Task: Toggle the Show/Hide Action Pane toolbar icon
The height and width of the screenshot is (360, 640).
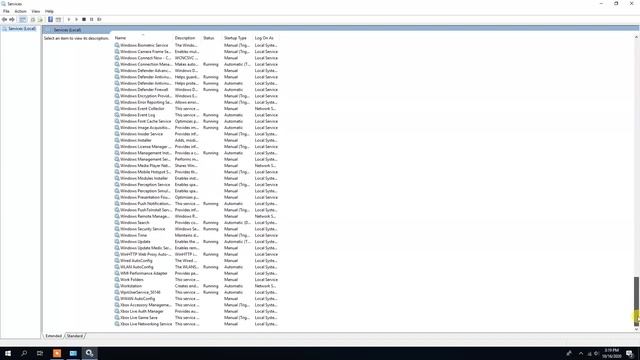Action: click(x=58, y=19)
